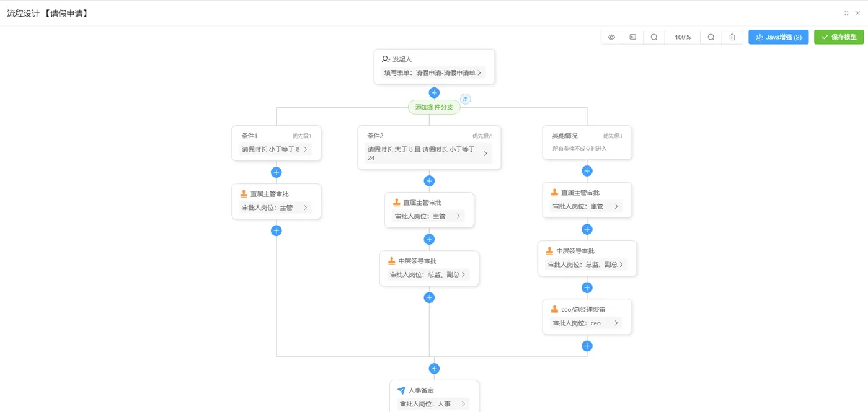This screenshot has height=412, width=868.
Task: Click the send icon on 人事备案 node
Action: pos(401,390)
